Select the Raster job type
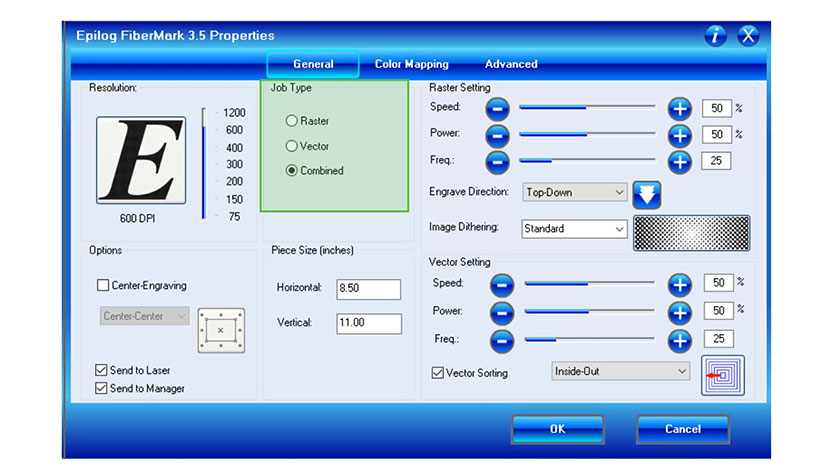Image resolution: width=830 pixels, height=473 pixels. click(x=292, y=121)
